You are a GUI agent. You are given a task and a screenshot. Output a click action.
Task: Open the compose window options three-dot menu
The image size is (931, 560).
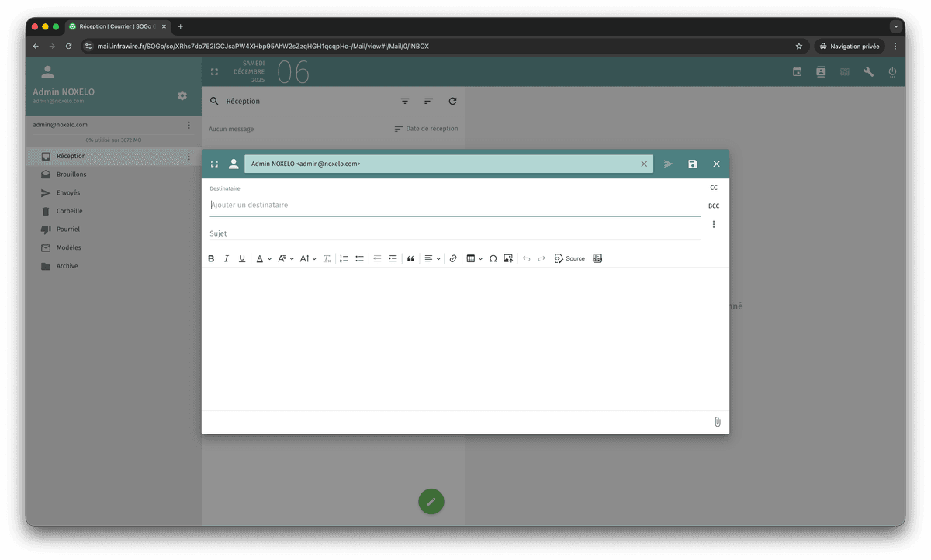point(714,223)
